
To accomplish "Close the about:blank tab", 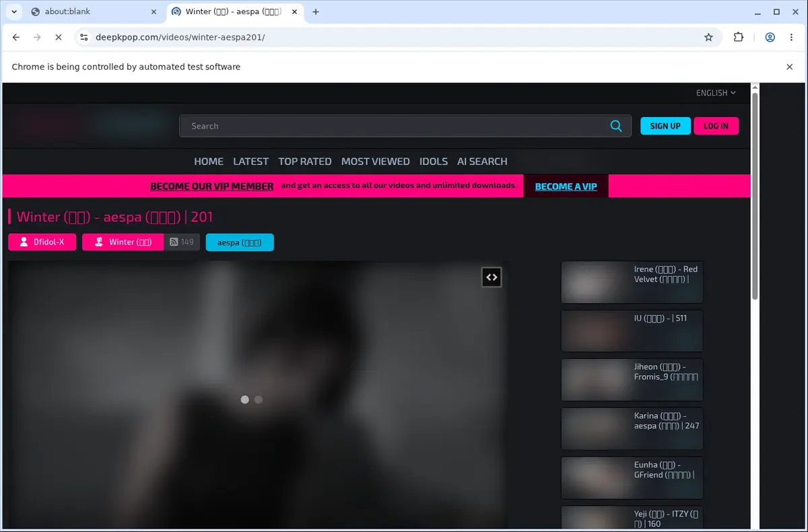I will [154, 11].
